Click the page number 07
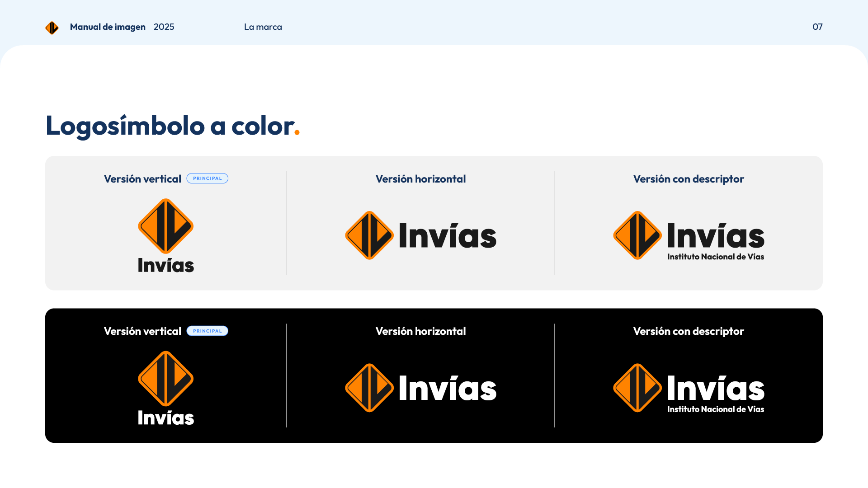The height and width of the screenshot is (488, 868). click(x=817, y=27)
